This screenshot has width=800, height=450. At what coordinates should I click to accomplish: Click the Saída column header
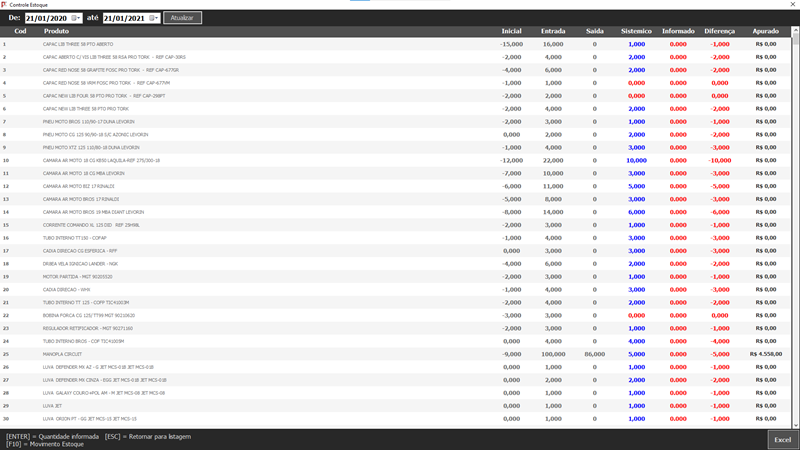595,31
